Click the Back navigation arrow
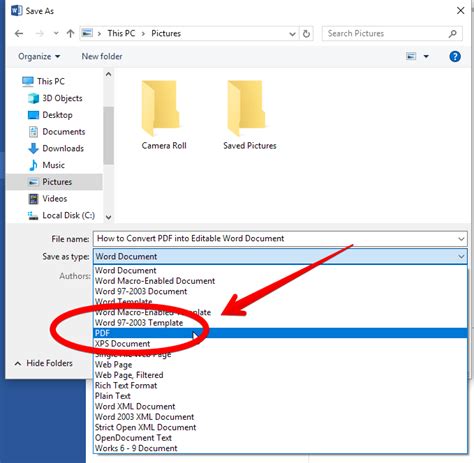Screen dimensions: 474x463 click(19, 33)
